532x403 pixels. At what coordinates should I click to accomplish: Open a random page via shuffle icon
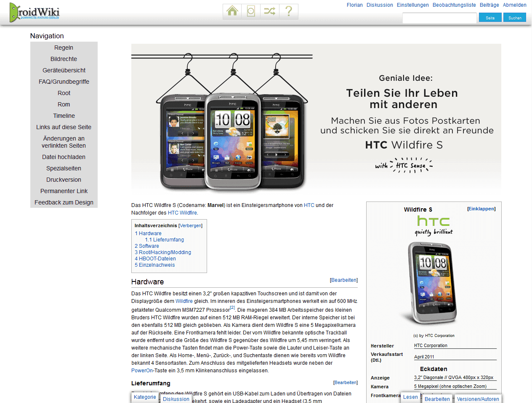(x=270, y=11)
